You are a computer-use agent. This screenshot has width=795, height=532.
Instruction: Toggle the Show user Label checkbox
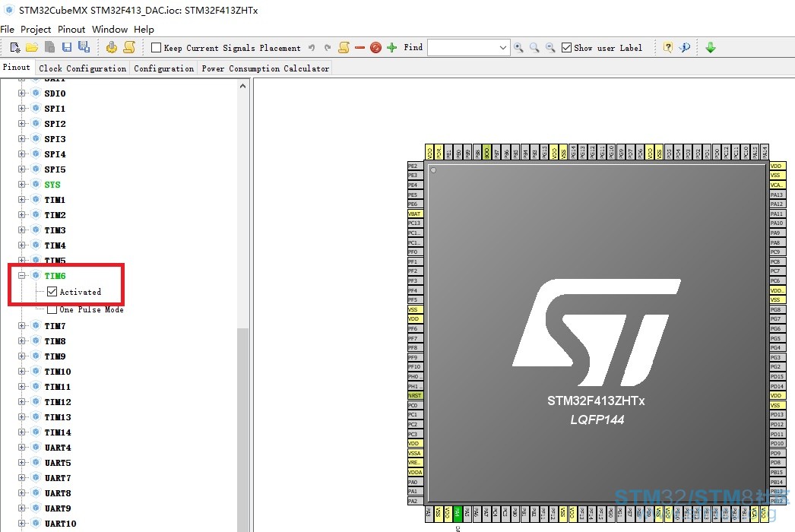click(566, 48)
